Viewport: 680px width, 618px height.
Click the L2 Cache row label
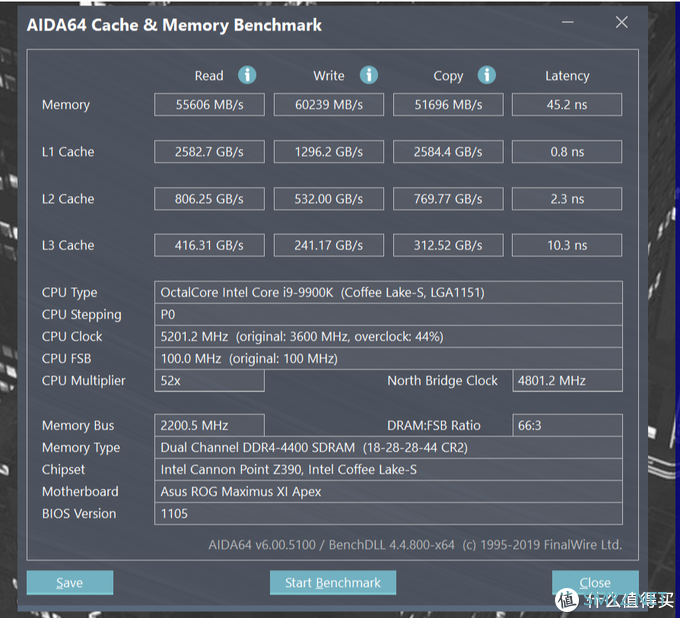(x=68, y=199)
